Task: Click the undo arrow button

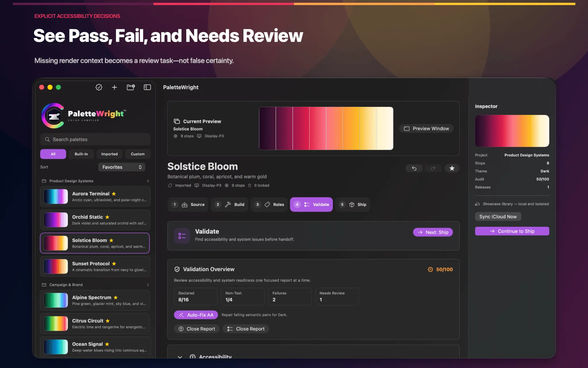Action: (414, 168)
